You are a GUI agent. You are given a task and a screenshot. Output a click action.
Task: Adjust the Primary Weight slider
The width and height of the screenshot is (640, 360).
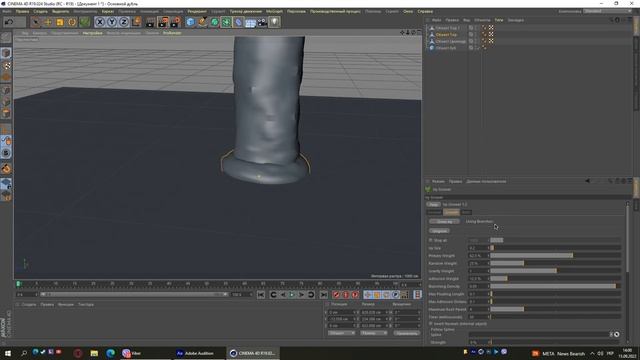pos(555,256)
